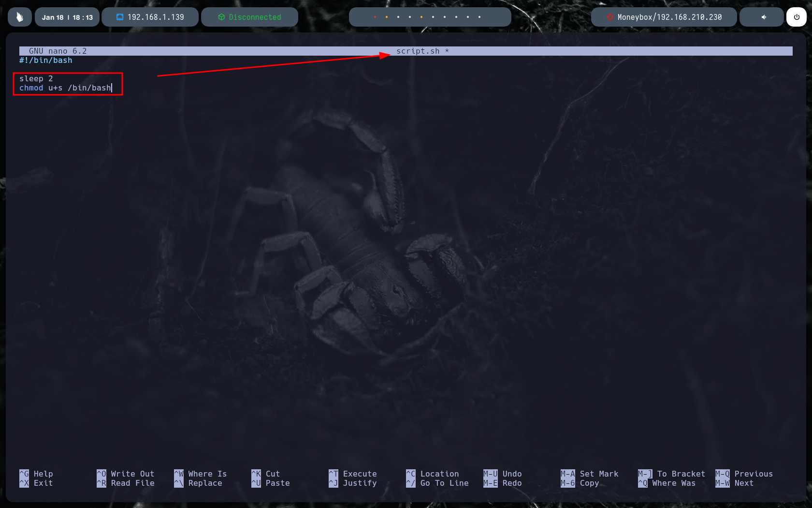Click the Write Out shortcut label
This screenshot has width=812, height=508.
[x=132, y=474]
